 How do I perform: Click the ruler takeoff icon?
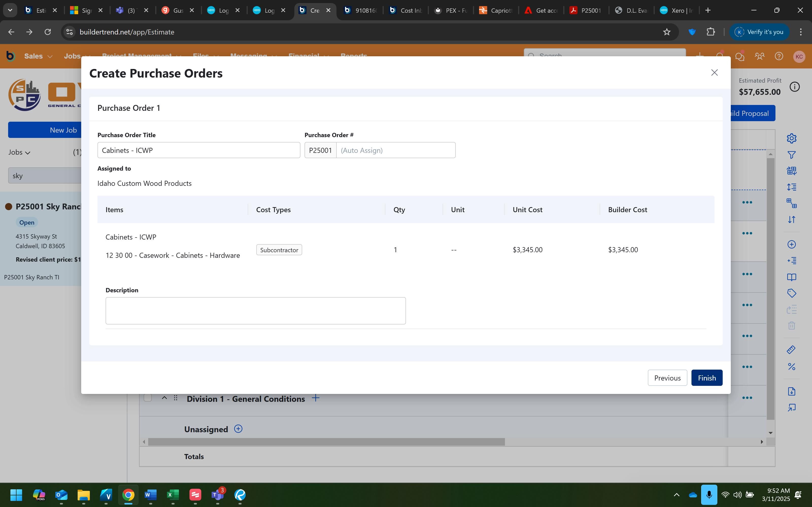pos(791,350)
